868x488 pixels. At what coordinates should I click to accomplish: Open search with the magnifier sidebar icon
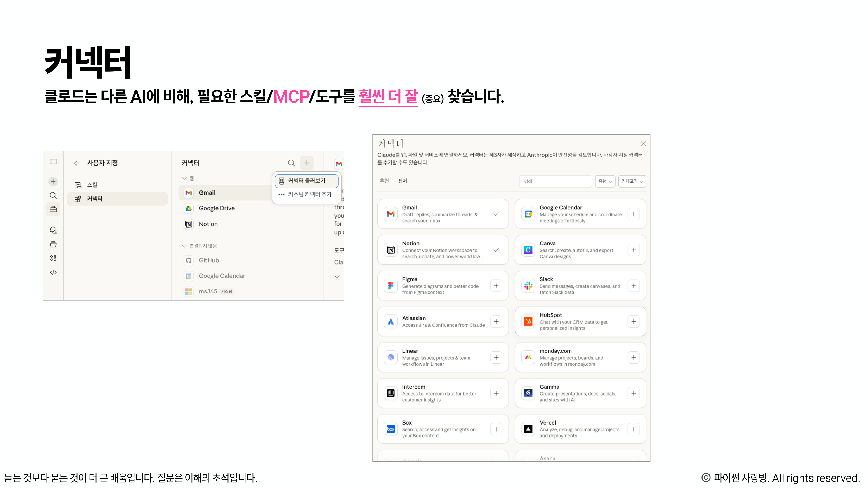[53, 195]
